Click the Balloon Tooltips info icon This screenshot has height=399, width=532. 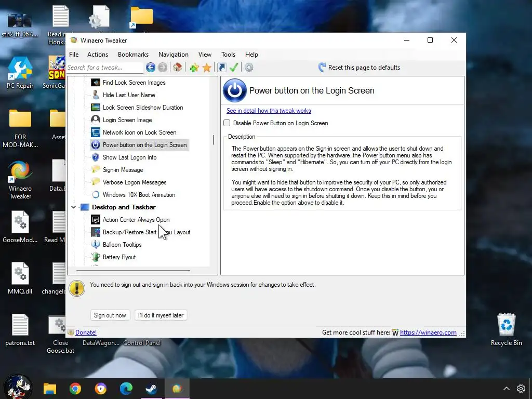click(96, 245)
